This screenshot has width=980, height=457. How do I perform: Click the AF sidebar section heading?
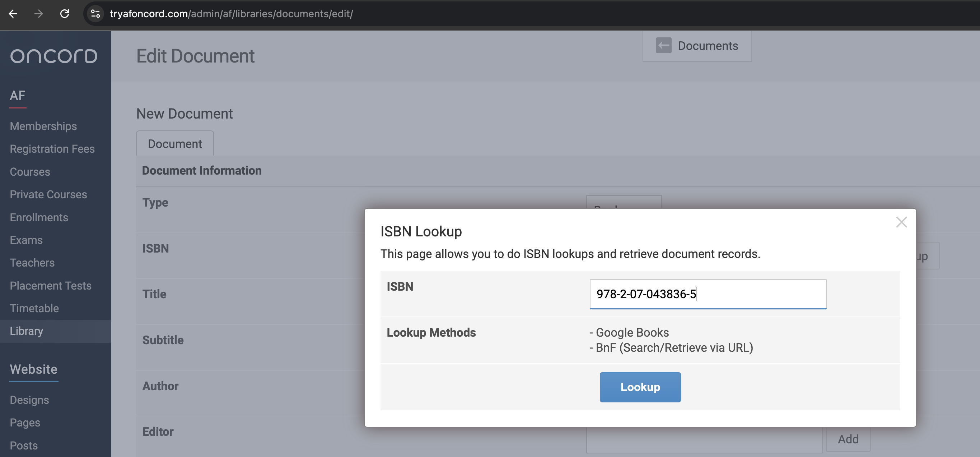pos(18,95)
